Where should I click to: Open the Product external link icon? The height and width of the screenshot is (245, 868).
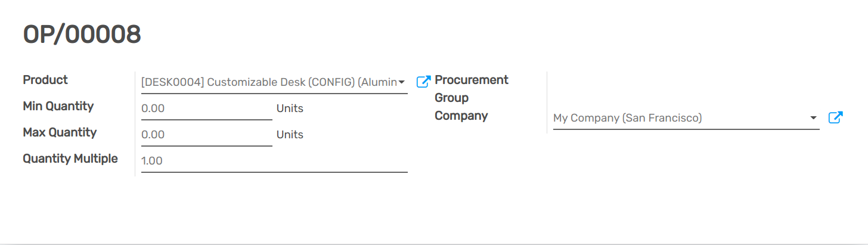coord(423,82)
